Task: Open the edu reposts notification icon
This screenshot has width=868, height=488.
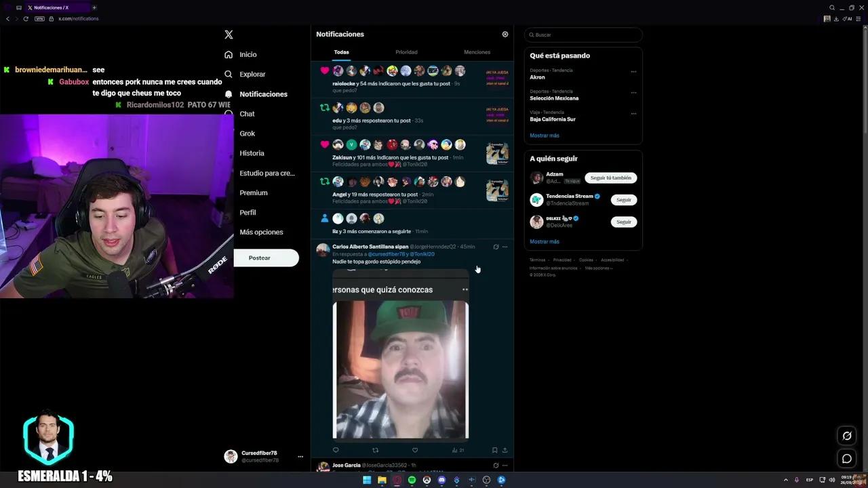Action: pos(325,108)
